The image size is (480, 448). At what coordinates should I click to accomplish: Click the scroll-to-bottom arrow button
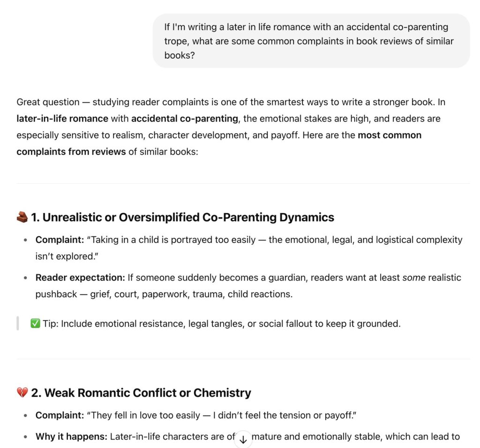point(243,439)
